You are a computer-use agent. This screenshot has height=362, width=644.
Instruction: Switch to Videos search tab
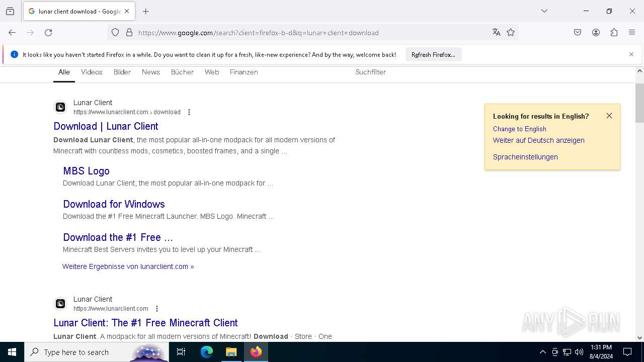coord(92,72)
